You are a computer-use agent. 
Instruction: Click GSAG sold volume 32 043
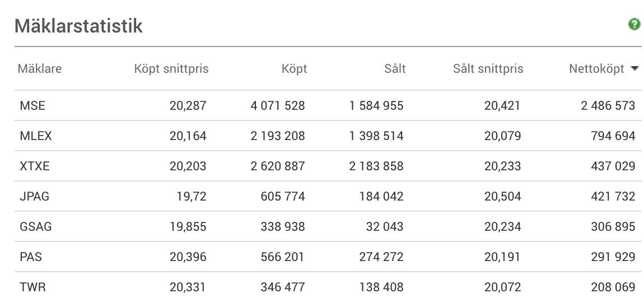[384, 226]
